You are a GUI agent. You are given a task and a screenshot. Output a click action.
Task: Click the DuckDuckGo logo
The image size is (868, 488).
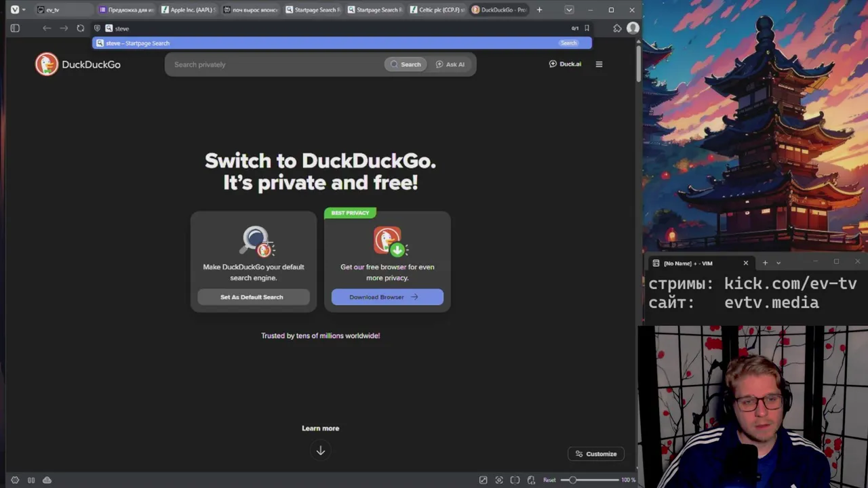(x=78, y=64)
